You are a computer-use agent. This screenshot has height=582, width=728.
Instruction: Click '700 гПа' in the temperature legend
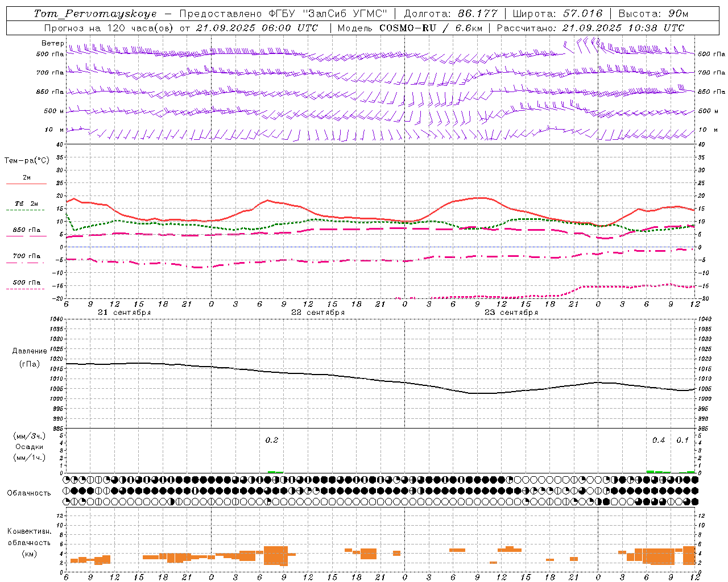pyautogui.click(x=27, y=256)
